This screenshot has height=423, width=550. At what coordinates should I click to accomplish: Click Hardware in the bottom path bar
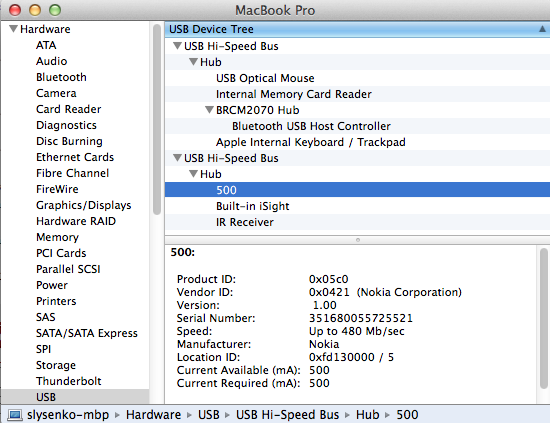point(154,415)
